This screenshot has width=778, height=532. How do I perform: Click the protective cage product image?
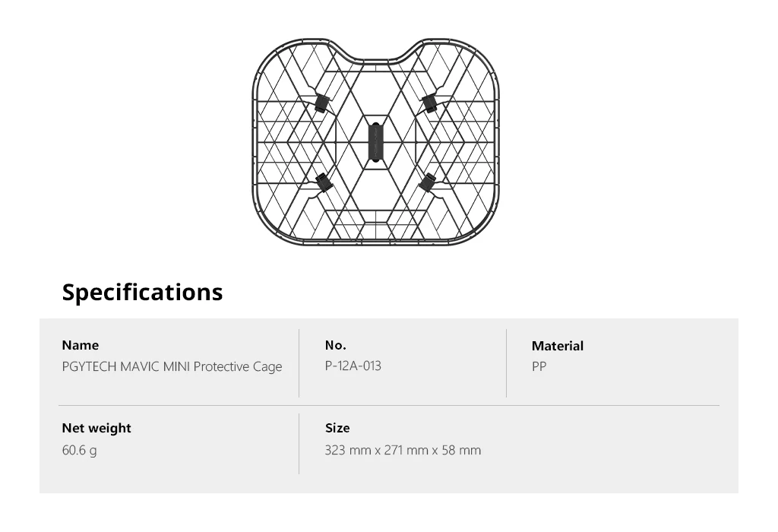coord(375,141)
